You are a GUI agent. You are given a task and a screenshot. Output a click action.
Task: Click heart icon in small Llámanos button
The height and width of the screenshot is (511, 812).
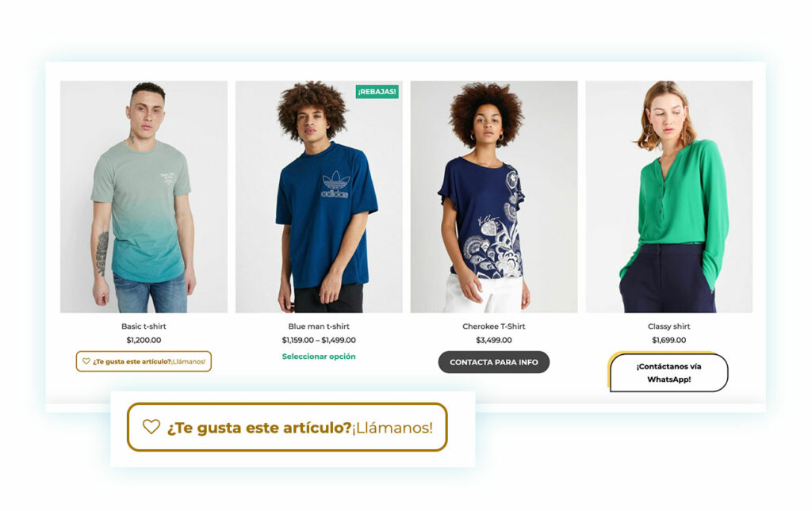(86, 361)
